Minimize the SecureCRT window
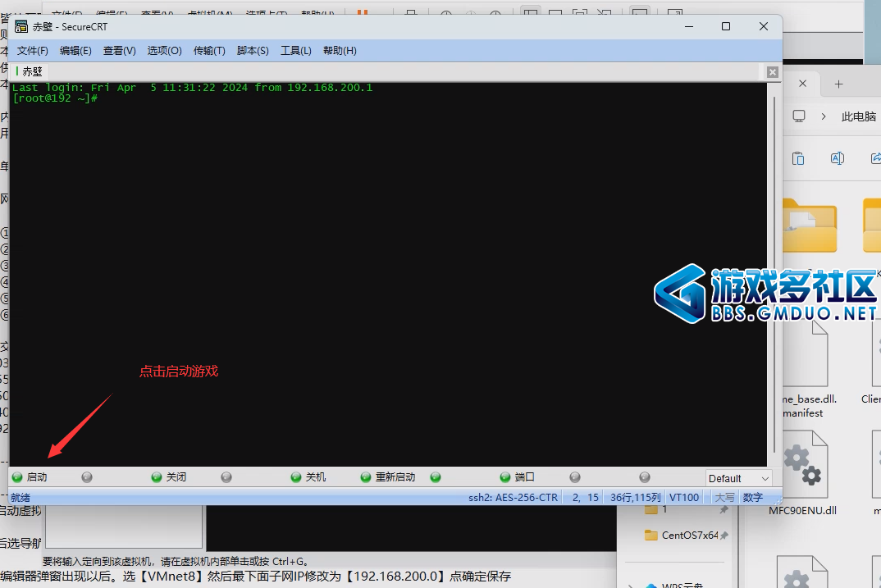This screenshot has width=881, height=588. (689, 26)
